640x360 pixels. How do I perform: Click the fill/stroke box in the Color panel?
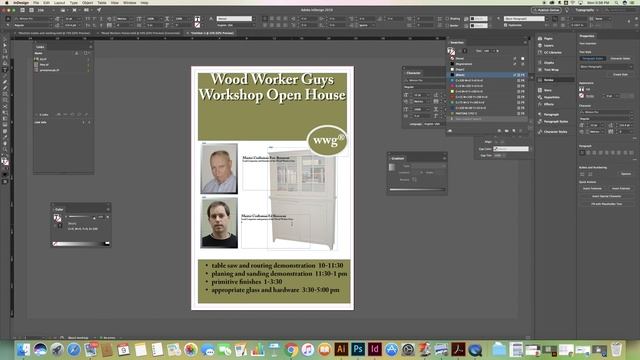pos(58,219)
